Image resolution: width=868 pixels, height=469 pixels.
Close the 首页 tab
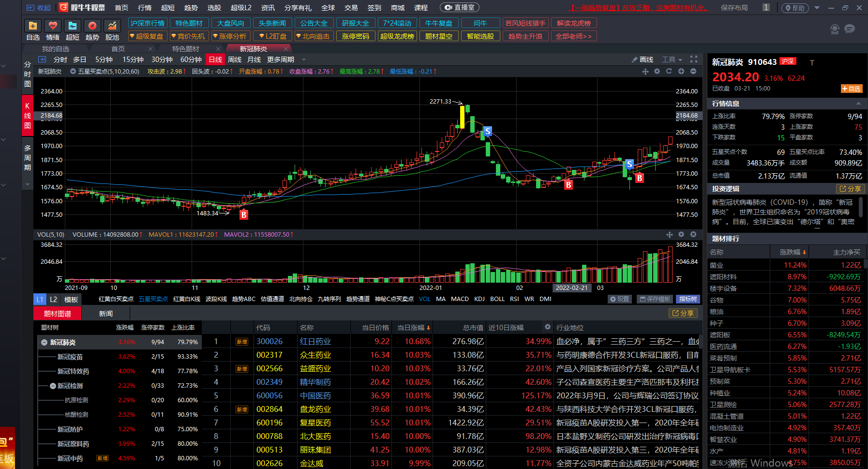click(x=150, y=49)
